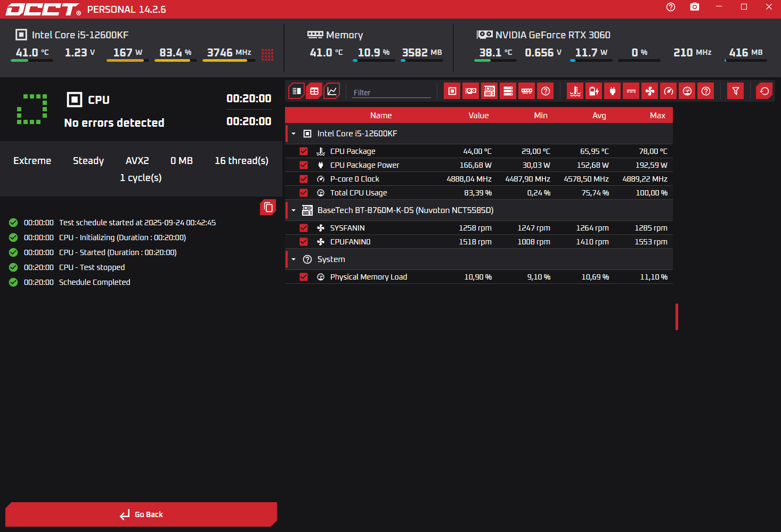Click the Go Back button

pyautogui.click(x=141, y=514)
